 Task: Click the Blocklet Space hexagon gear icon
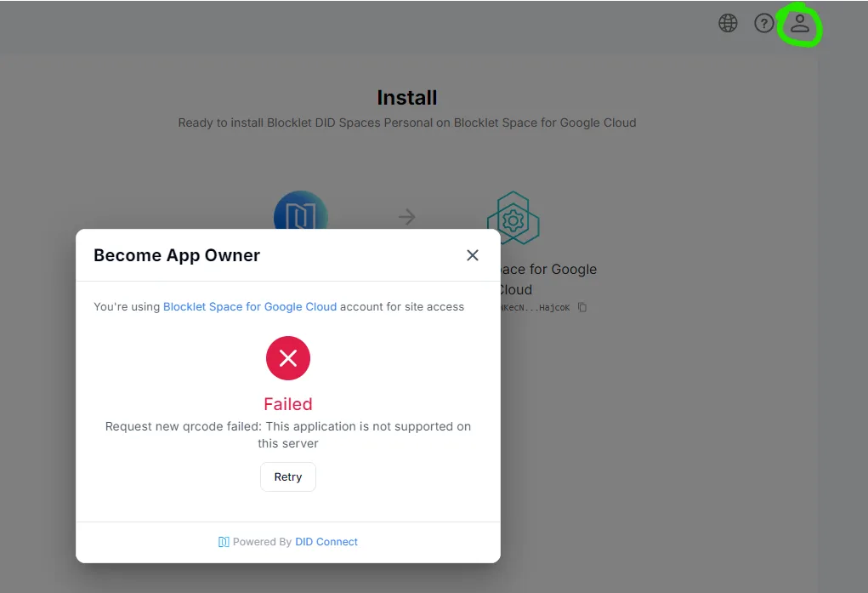[x=513, y=218]
